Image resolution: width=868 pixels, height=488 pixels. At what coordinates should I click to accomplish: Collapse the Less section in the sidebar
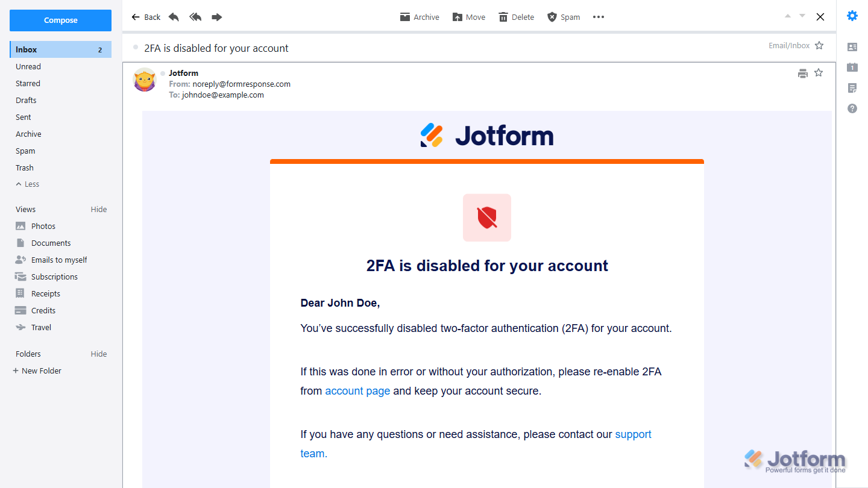click(27, 184)
